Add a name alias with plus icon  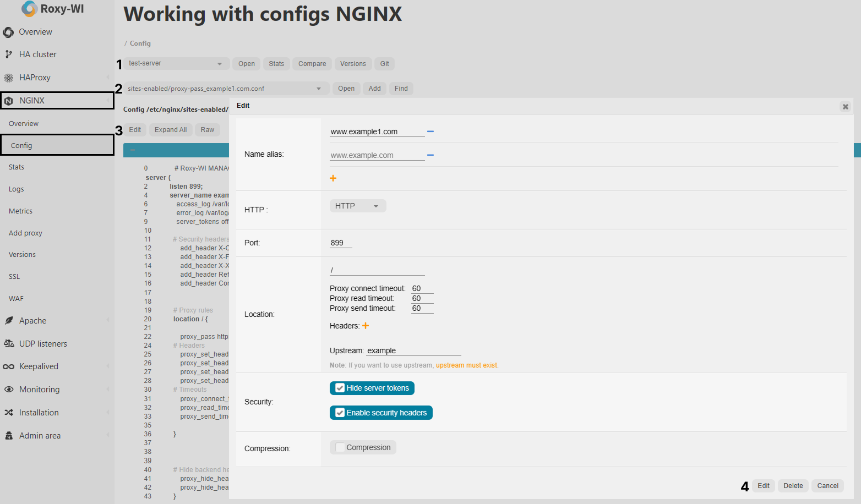point(333,178)
